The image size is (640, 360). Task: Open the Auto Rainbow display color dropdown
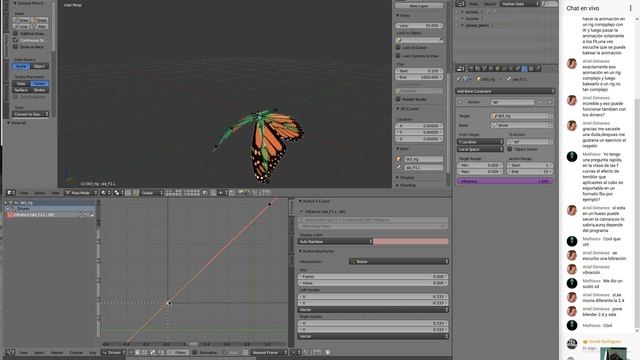tap(336, 242)
